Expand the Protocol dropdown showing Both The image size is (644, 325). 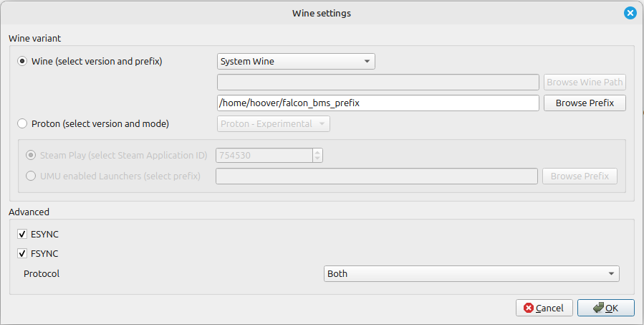tap(471, 273)
